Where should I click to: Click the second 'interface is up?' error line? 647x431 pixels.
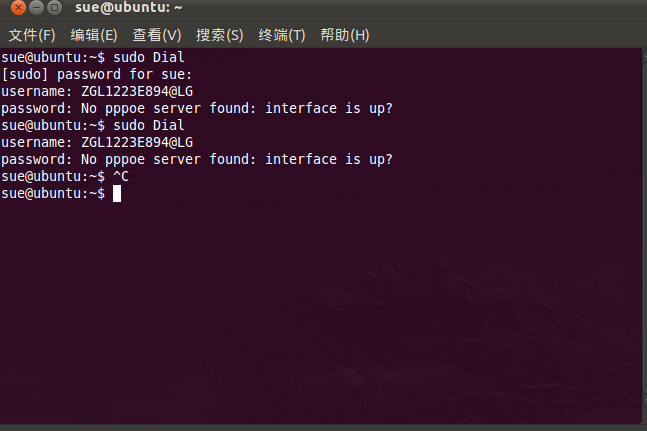tap(197, 160)
